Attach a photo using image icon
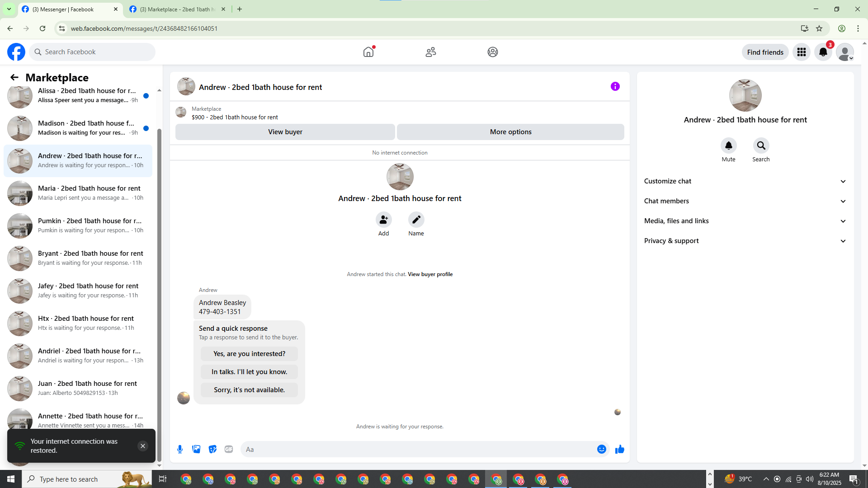 tap(196, 449)
